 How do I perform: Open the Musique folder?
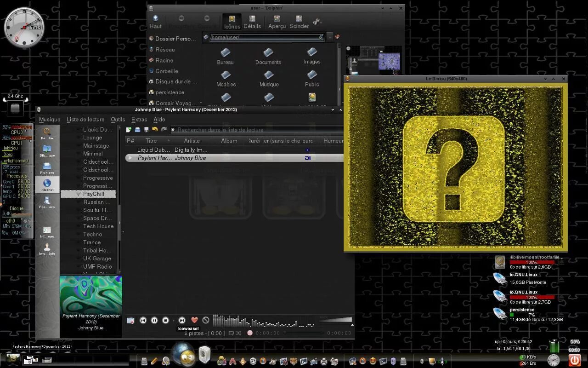tap(269, 79)
